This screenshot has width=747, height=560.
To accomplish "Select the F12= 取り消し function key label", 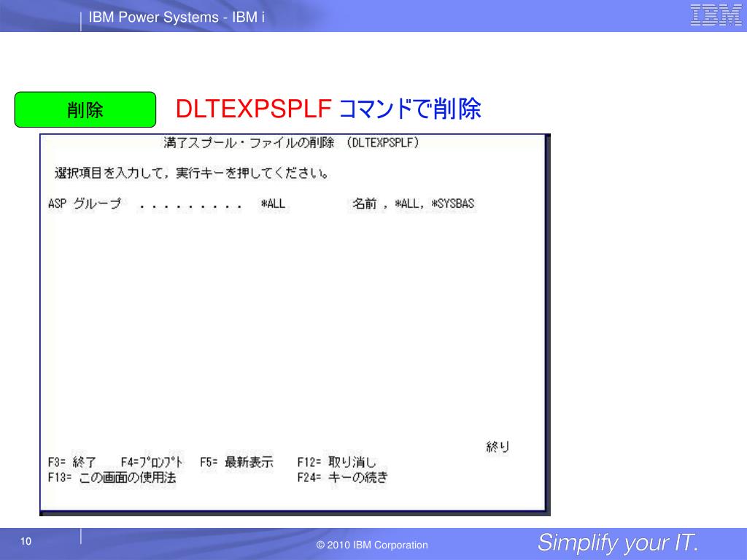I will pyautogui.click(x=337, y=462).
